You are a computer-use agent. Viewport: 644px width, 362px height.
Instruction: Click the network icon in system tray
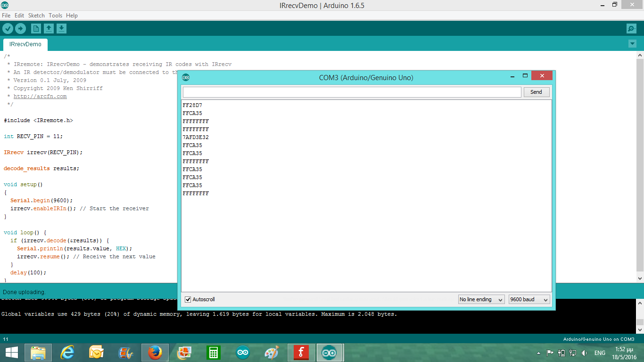(x=573, y=353)
